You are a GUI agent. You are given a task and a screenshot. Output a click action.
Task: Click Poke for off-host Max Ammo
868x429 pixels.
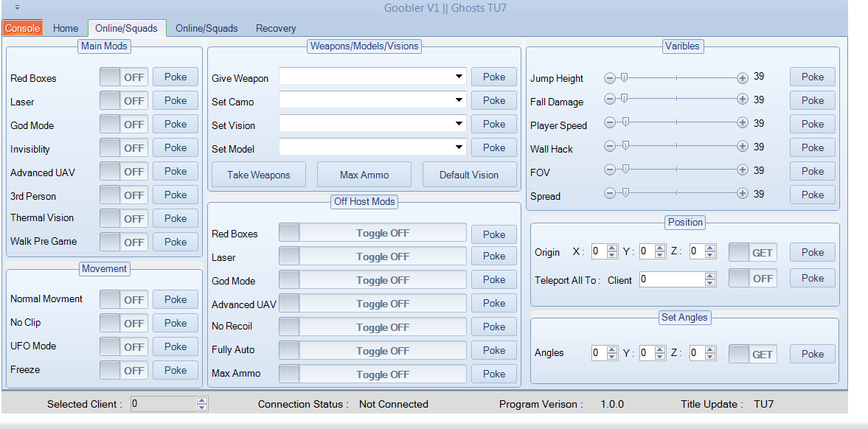click(494, 374)
